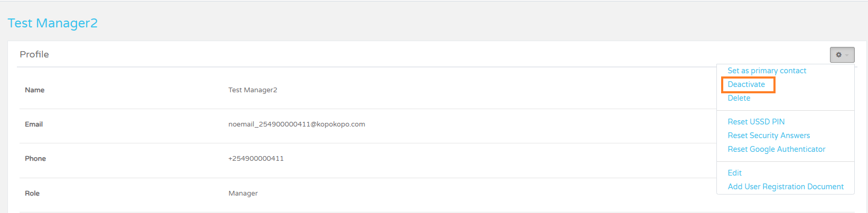Choose Deactivate from the actions menu
This screenshot has width=868, height=213.
coord(746,84)
